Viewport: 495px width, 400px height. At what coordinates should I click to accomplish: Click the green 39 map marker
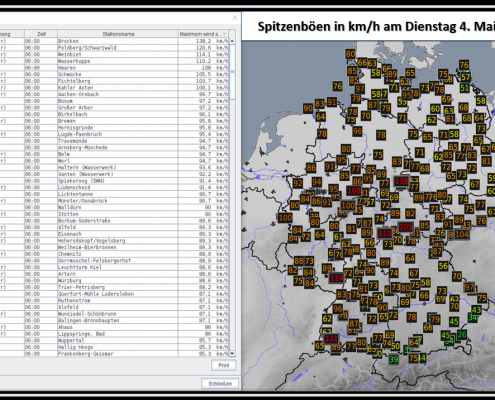click(394, 359)
